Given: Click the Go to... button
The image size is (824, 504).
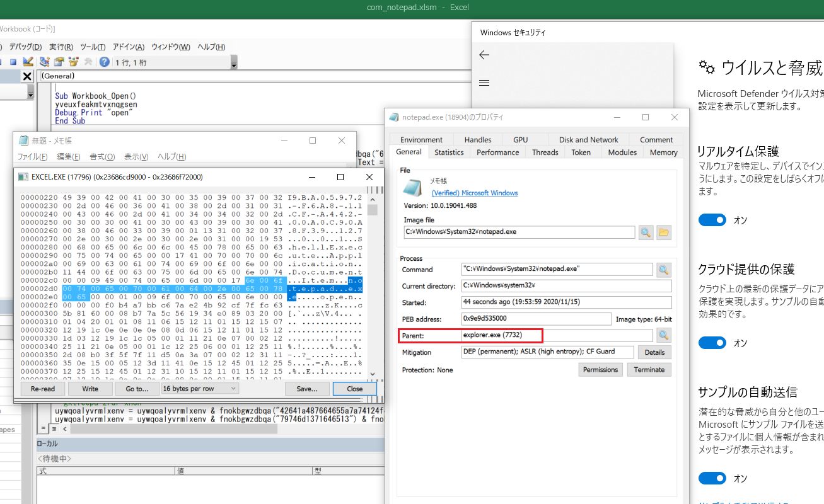Looking at the screenshot, I should point(137,389).
